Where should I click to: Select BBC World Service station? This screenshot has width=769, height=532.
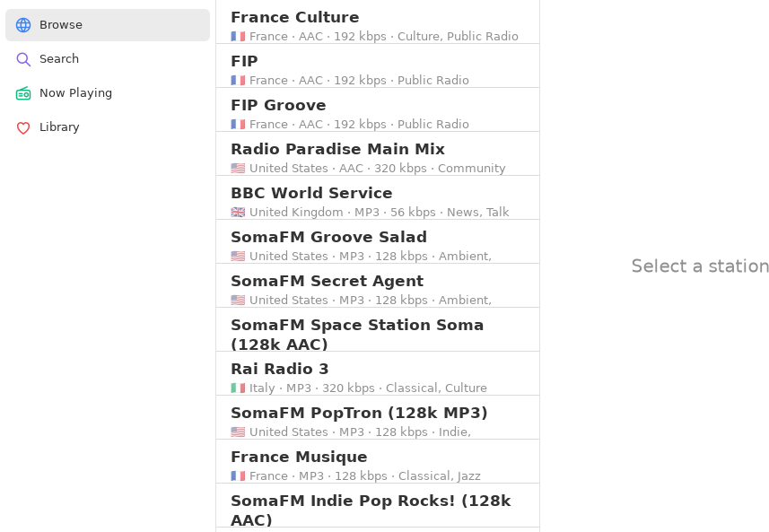coord(378,197)
